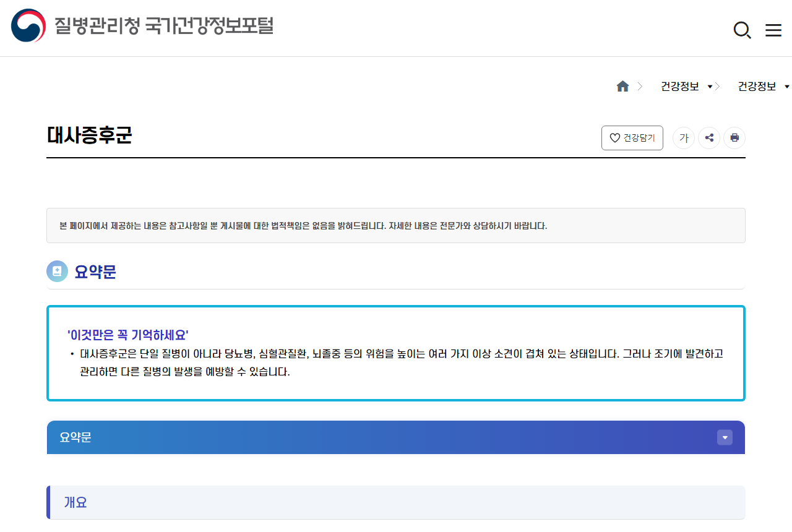Save article with 건강담기 heart button
Viewport: 792px width, 532px height.
pyautogui.click(x=632, y=138)
